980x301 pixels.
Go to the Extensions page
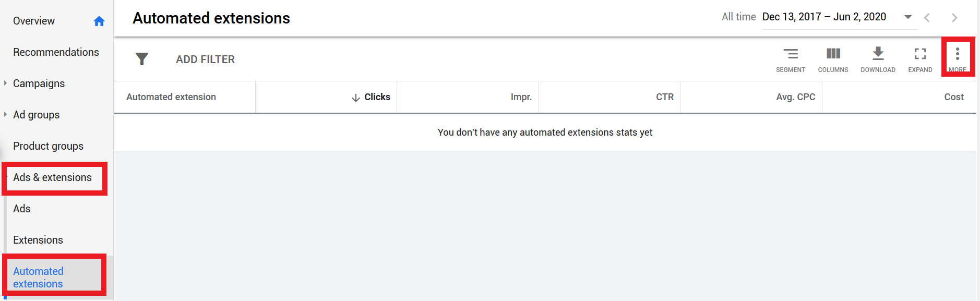pos(38,240)
